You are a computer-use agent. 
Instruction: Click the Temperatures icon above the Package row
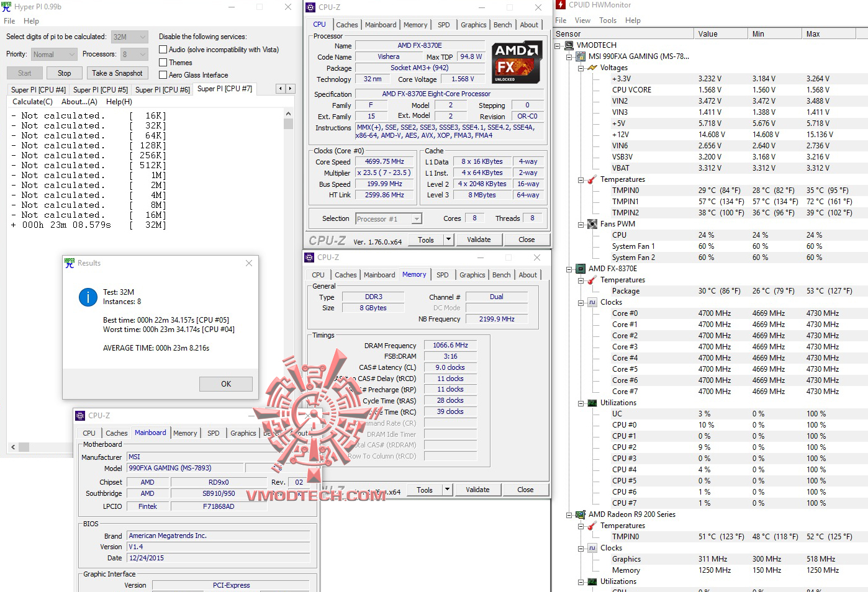592,280
